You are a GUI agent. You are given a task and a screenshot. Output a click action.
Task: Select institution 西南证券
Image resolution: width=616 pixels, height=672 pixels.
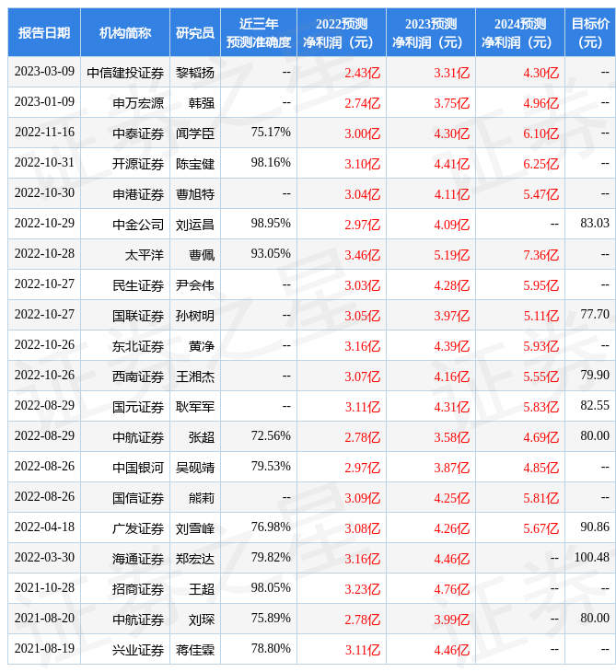pyautogui.click(x=138, y=377)
